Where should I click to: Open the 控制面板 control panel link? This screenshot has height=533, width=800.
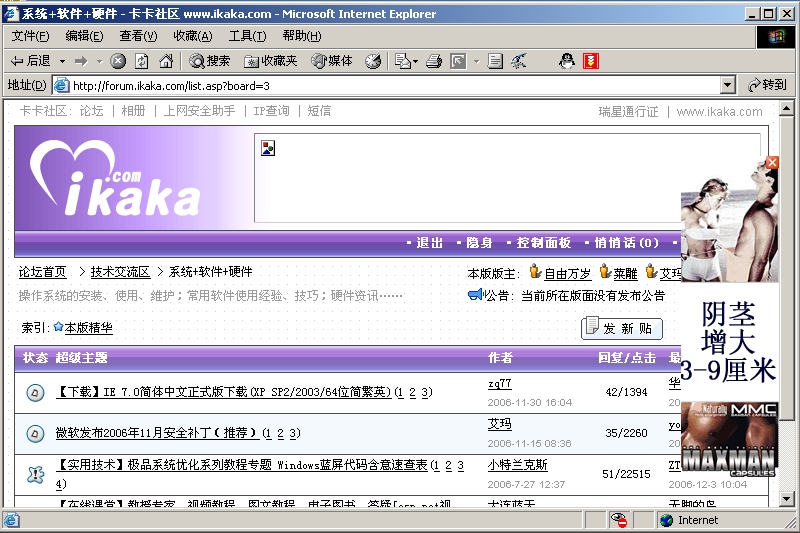543,243
